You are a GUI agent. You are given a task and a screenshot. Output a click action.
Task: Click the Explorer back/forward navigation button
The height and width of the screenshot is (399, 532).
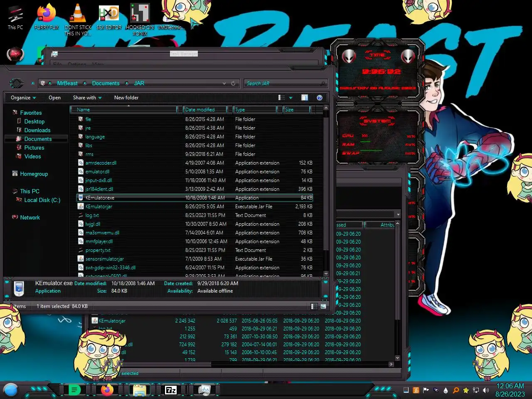(17, 84)
